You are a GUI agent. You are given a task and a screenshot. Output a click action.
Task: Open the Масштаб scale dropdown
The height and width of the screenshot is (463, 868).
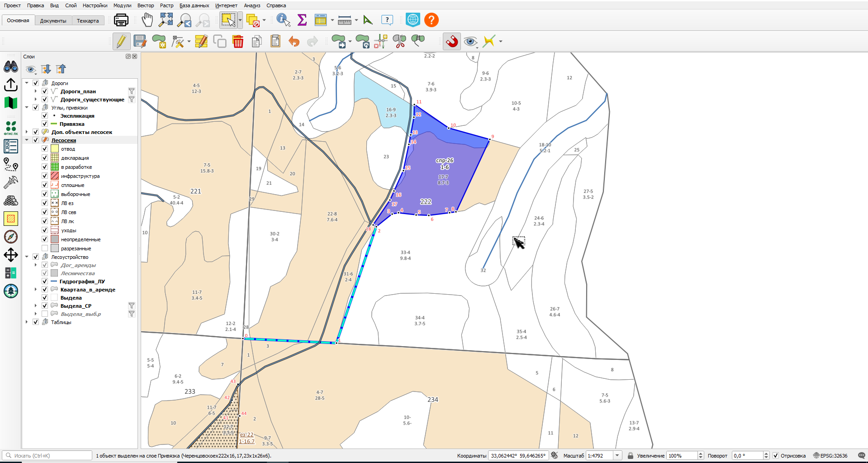tap(617, 456)
